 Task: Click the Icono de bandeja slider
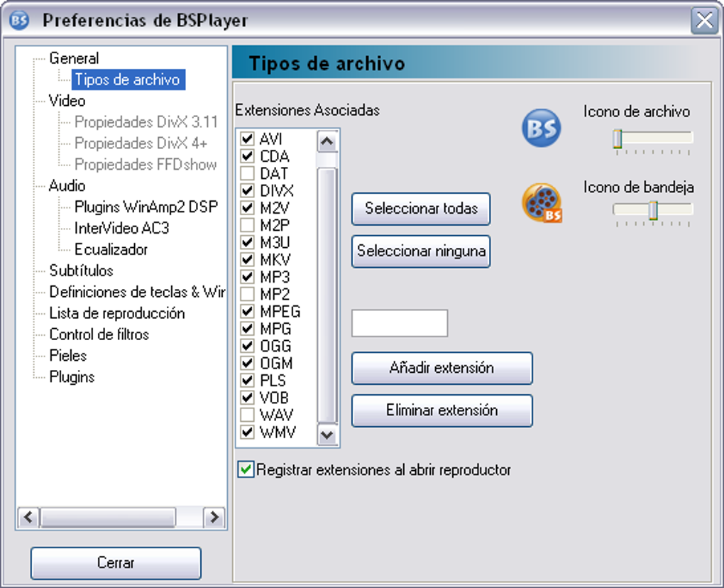tap(653, 210)
